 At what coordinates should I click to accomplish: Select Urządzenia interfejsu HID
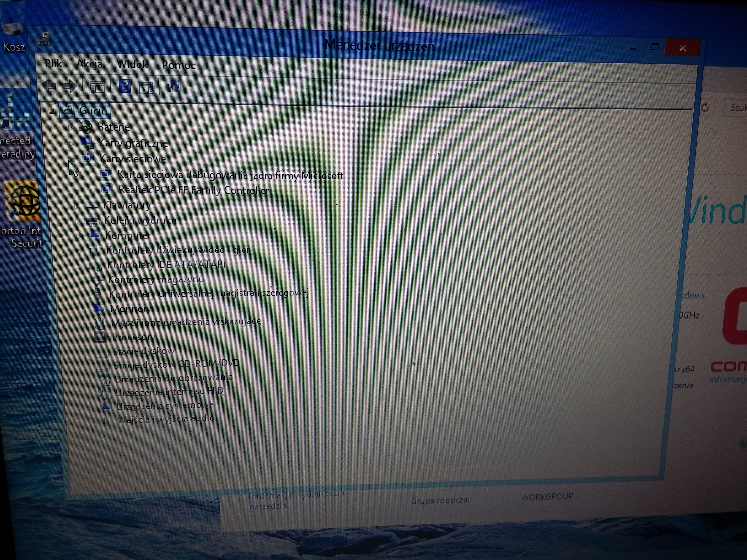click(x=170, y=392)
